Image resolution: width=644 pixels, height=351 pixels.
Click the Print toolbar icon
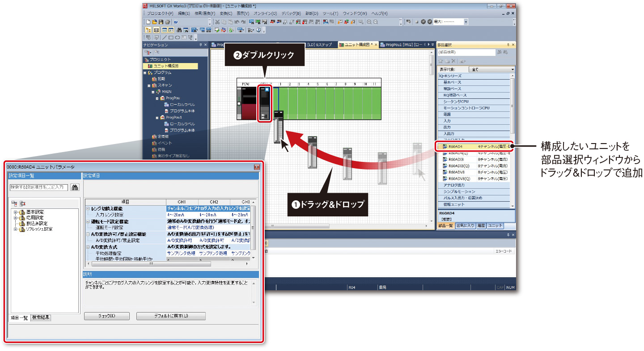coord(167,21)
